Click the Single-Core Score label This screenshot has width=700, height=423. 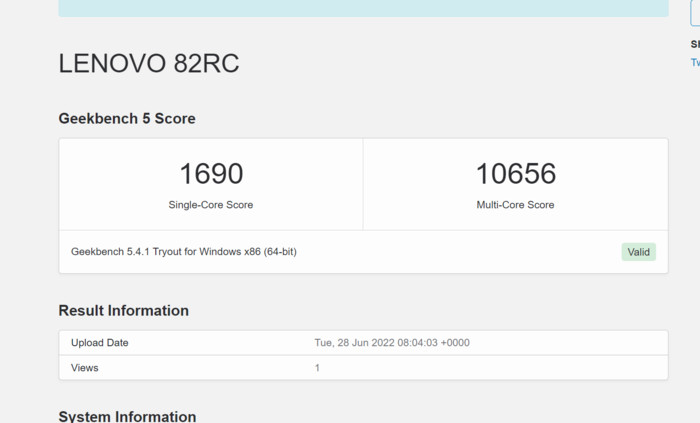click(211, 205)
